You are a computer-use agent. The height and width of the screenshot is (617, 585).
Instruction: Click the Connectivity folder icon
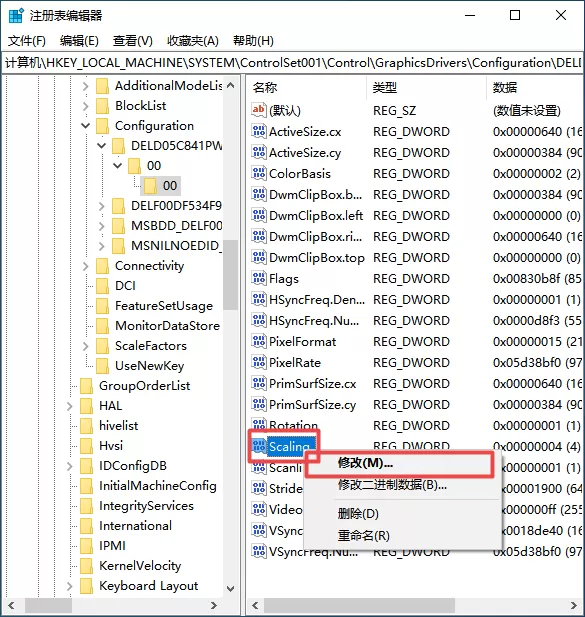pos(102,266)
